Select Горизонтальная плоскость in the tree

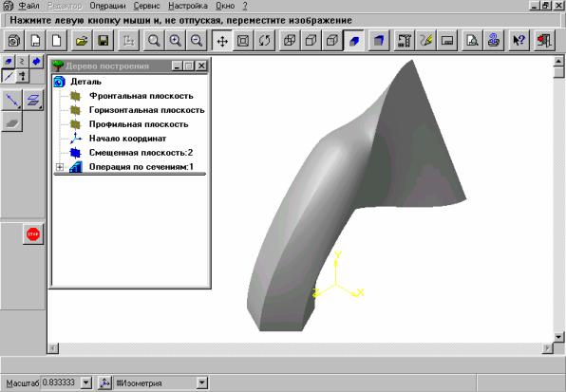click(x=147, y=110)
